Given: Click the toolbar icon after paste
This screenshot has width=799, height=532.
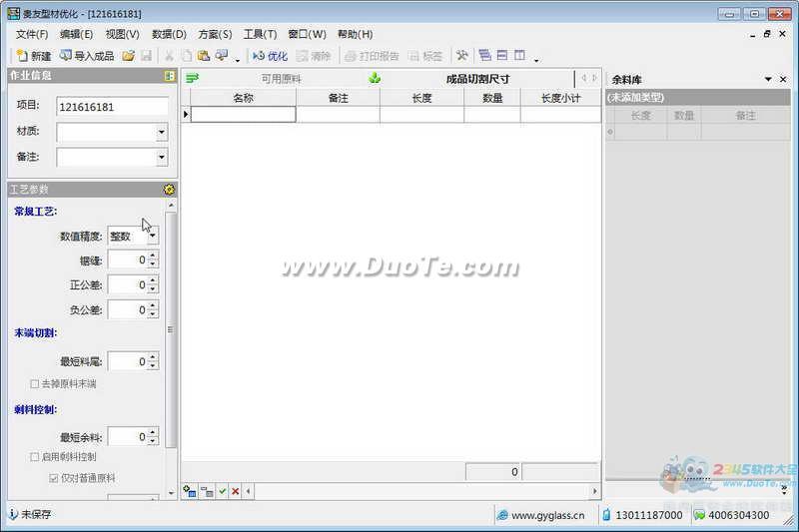Looking at the screenshot, I should (x=222, y=56).
